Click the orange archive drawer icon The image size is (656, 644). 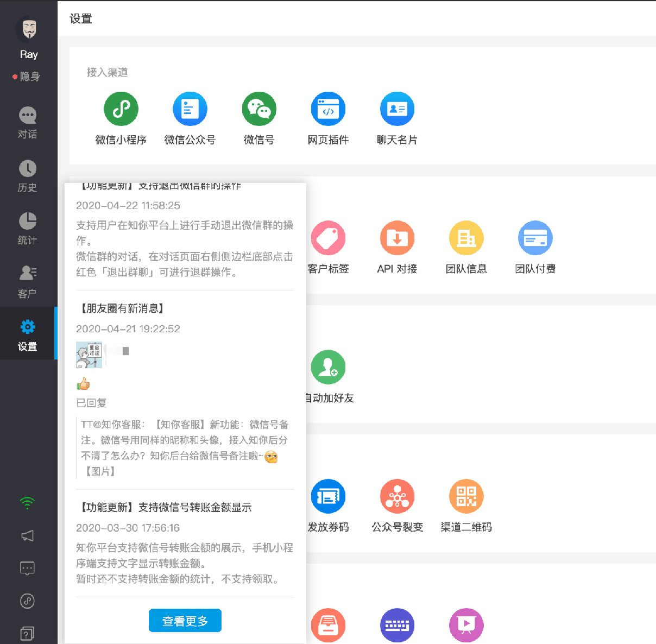(328, 625)
